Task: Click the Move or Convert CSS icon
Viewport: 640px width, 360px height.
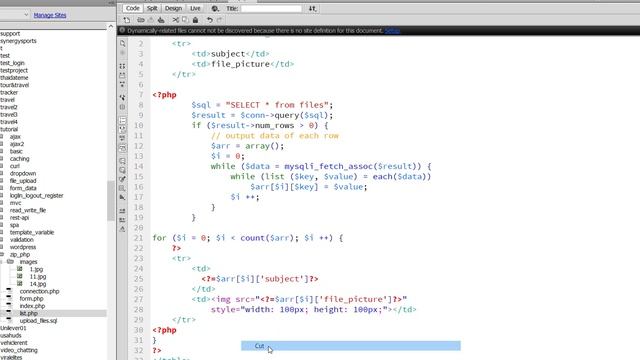Action: point(122,198)
